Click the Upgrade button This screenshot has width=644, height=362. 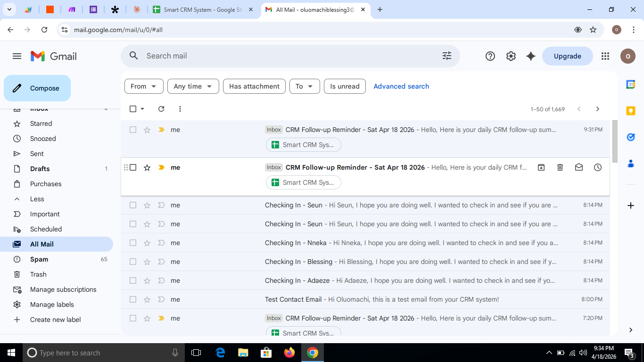pos(567,56)
